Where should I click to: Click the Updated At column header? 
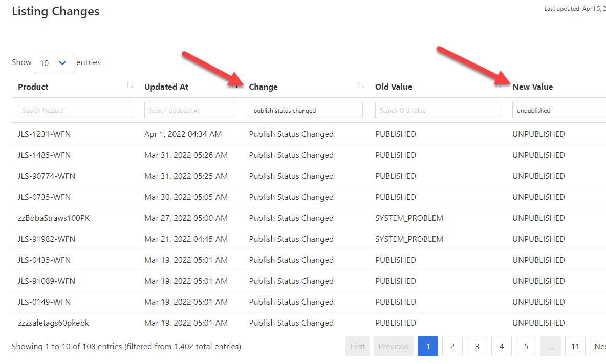[x=166, y=87]
